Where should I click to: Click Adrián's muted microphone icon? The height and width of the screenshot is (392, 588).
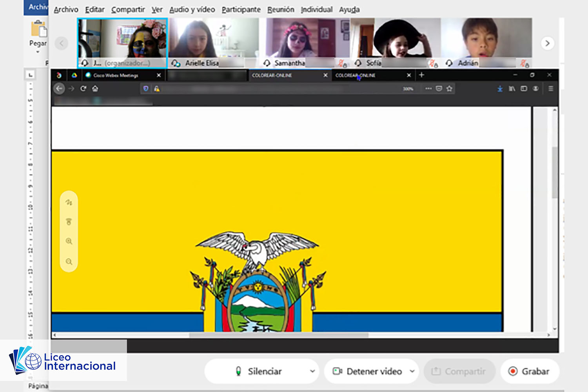pos(524,63)
